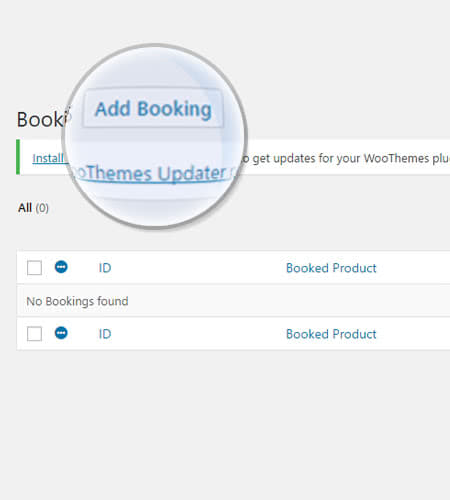Image resolution: width=450 pixels, height=500 pixels.
Task: Click the green edge of the notice banner
Action: coord(18,157)
